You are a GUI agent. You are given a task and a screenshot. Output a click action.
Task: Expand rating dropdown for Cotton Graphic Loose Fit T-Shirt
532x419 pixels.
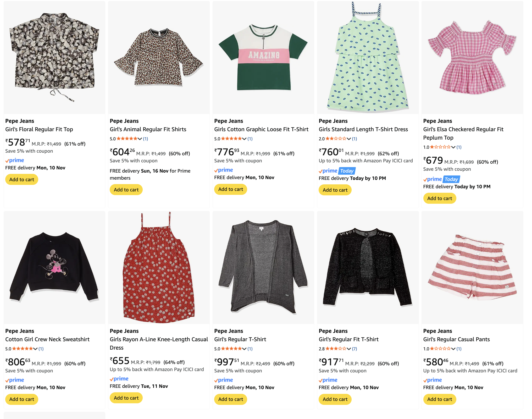pyautogui.click(x=244, y=139)
